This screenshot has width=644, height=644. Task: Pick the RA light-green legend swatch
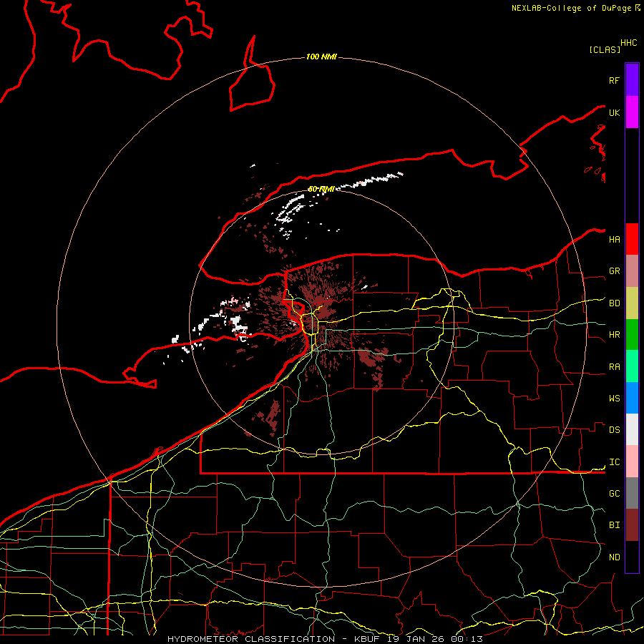[x=632, y=366]
